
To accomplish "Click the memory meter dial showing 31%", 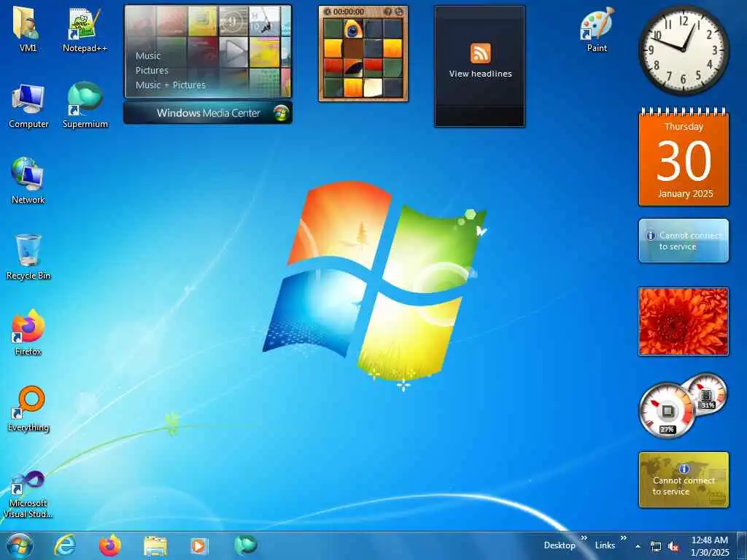I will coord(706,394).
